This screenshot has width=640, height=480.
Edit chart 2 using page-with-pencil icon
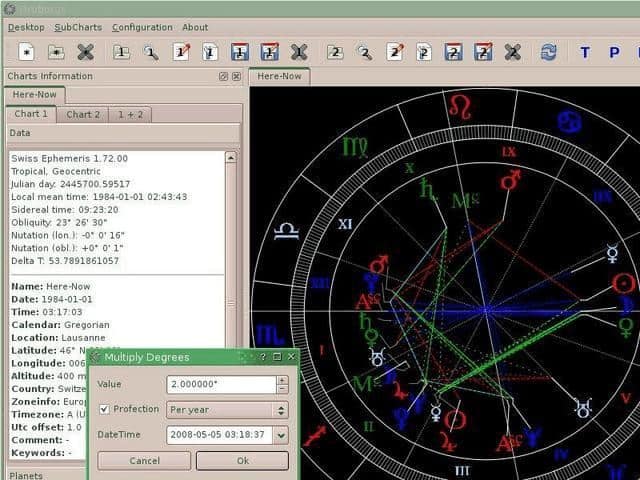tap(395, 52)
